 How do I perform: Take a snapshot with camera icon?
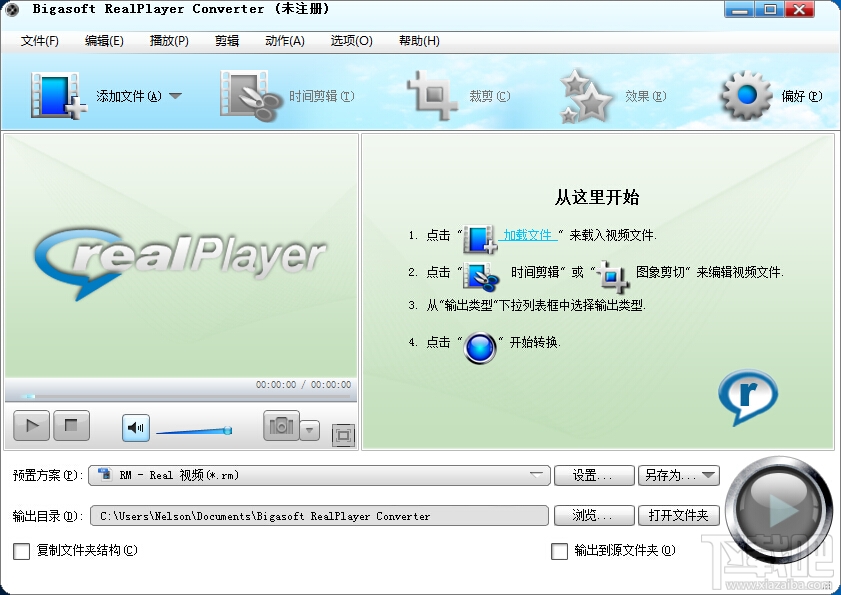click(x=281, y=427)
